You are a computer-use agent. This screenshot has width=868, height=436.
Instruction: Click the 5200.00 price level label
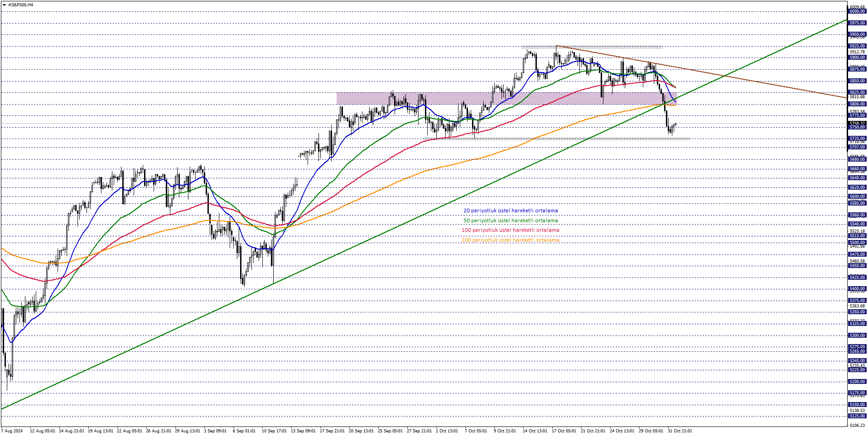857,382
